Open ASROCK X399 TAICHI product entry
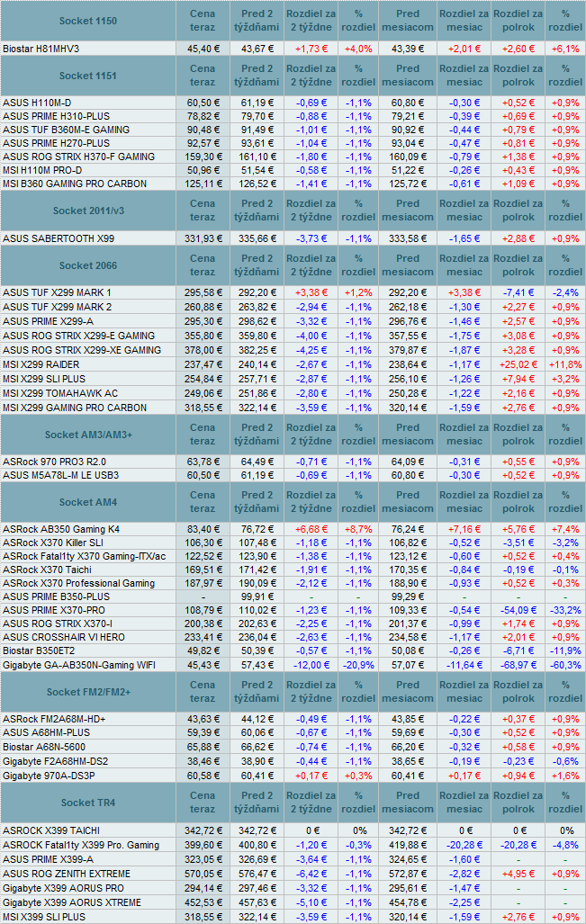Screen dimensions: 586x924 pyautogui.click(x=51, y=830)
